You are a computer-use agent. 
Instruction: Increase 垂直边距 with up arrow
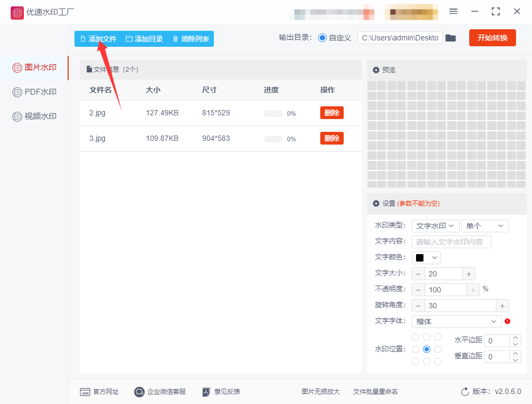[516, 353]
